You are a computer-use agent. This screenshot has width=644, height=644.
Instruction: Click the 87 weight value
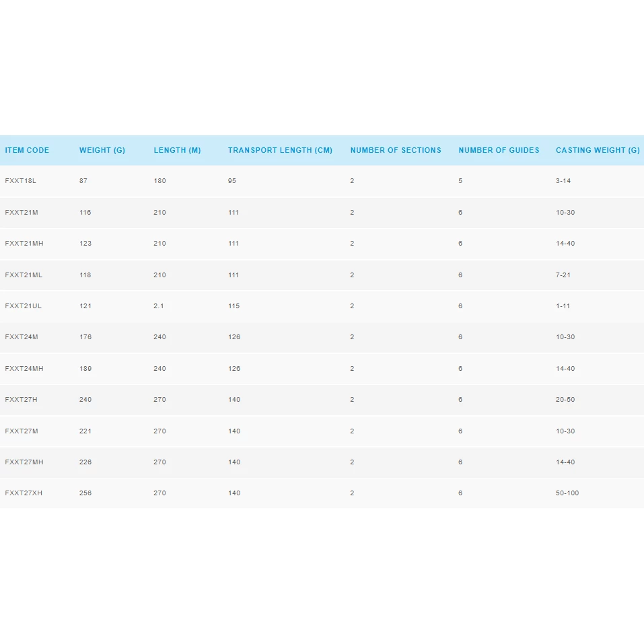click(83, 181)
